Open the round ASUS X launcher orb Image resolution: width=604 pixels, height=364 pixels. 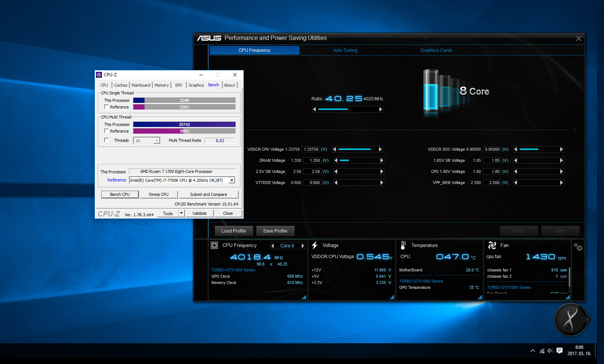[x=571, y=319]
